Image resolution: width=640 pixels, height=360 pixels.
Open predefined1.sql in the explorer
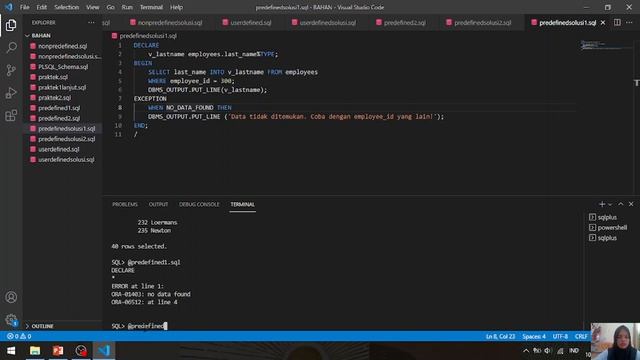coord(59,108)
